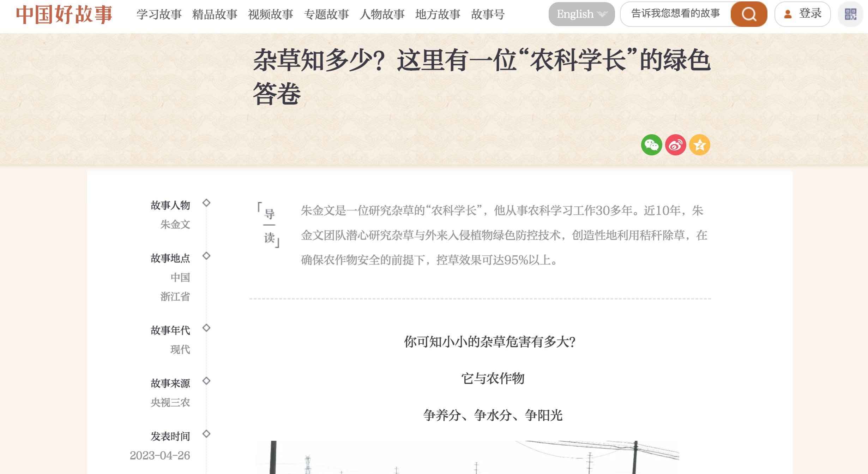
Task: Click the article title 杂草知多少
Action: click(x=482, y=77)
